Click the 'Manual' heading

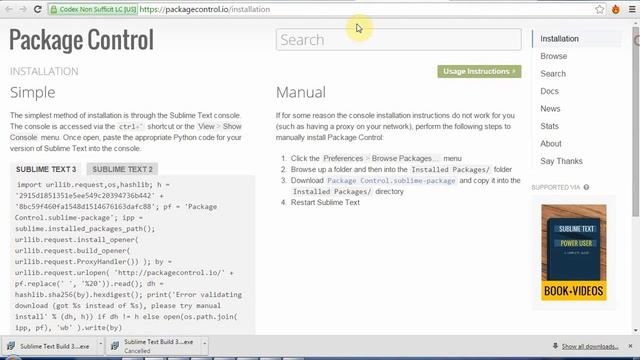pos(301,92)
